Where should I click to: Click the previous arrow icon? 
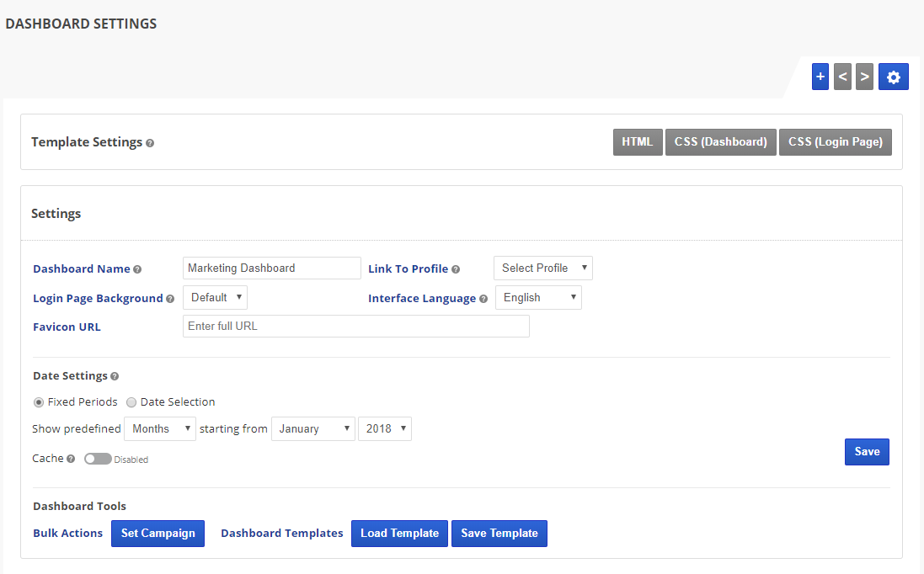pyautogui.click(x=842, y=77)
